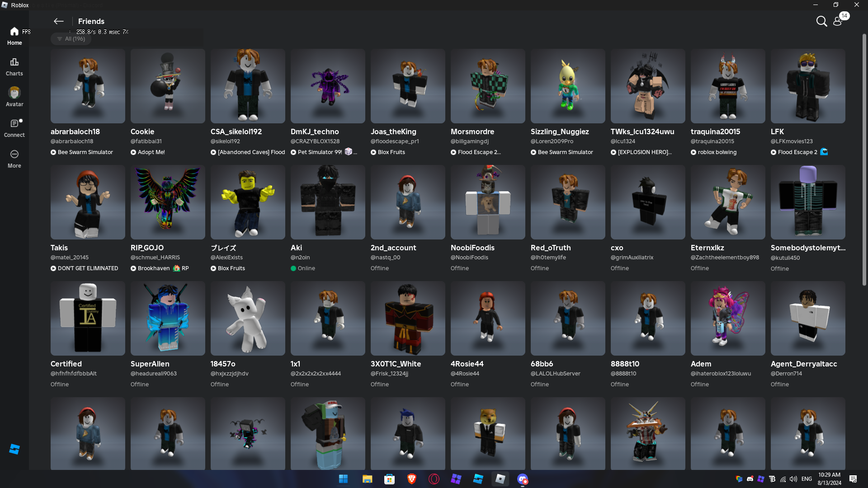The width and height of the screenshot is (868, 488).
Task: Join Joas_theKing's Blox Fruits game
Action: (388, 152)
